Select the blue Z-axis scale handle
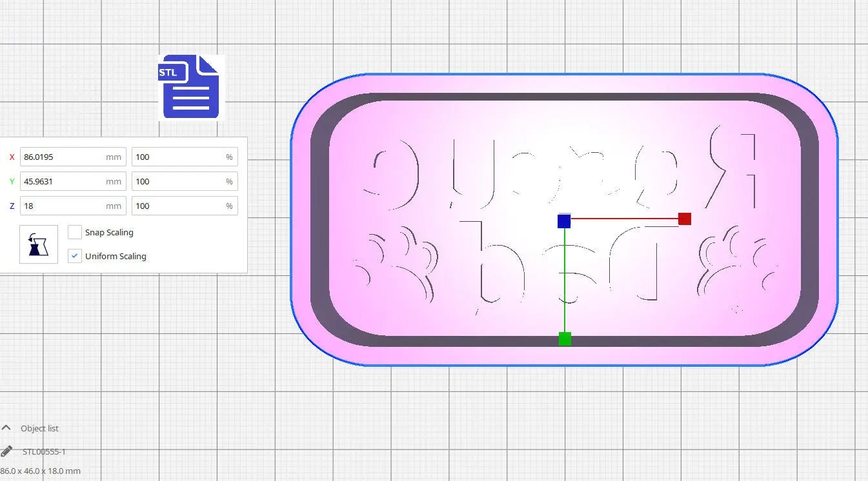This screenshot has width=868, height=481. click(x=564, y=221)
